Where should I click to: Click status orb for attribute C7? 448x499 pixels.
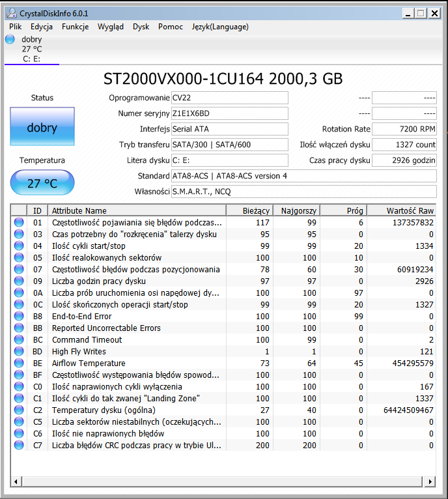[x=19, y=445]
